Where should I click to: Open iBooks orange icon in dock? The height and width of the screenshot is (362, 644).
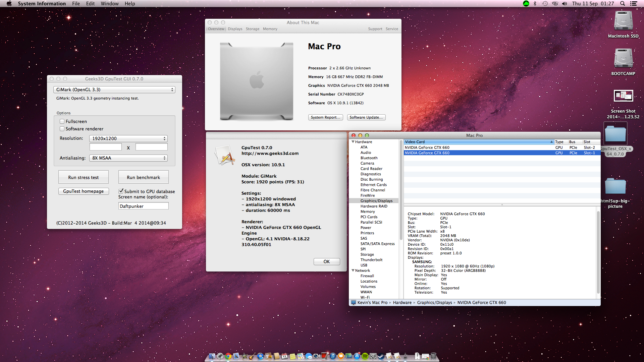pos(341,356)
